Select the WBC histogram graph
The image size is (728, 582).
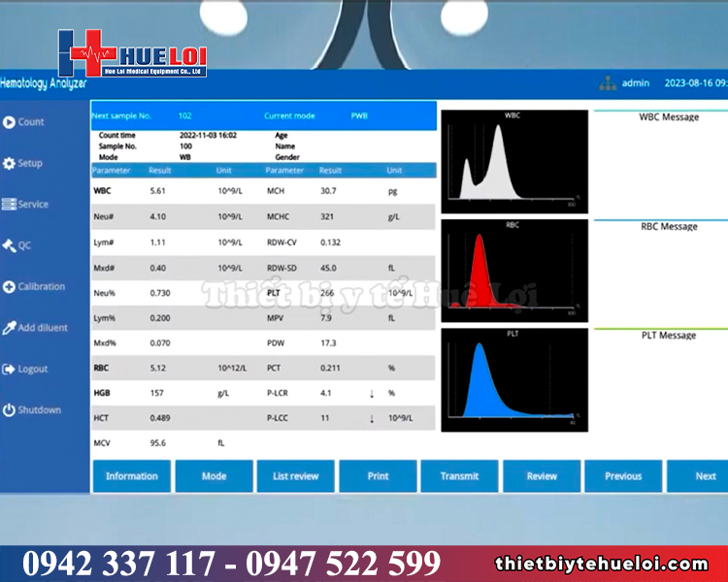pos(514,160)
